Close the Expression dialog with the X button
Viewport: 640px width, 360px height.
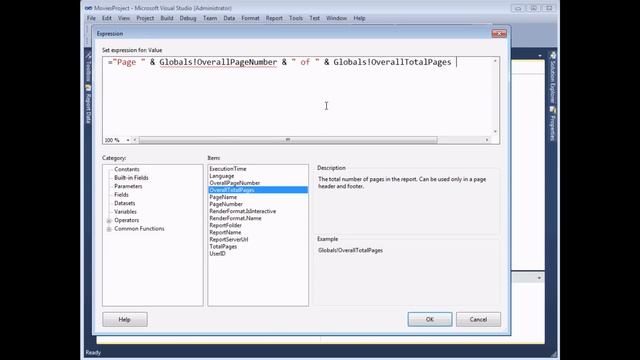coord(499,33)
